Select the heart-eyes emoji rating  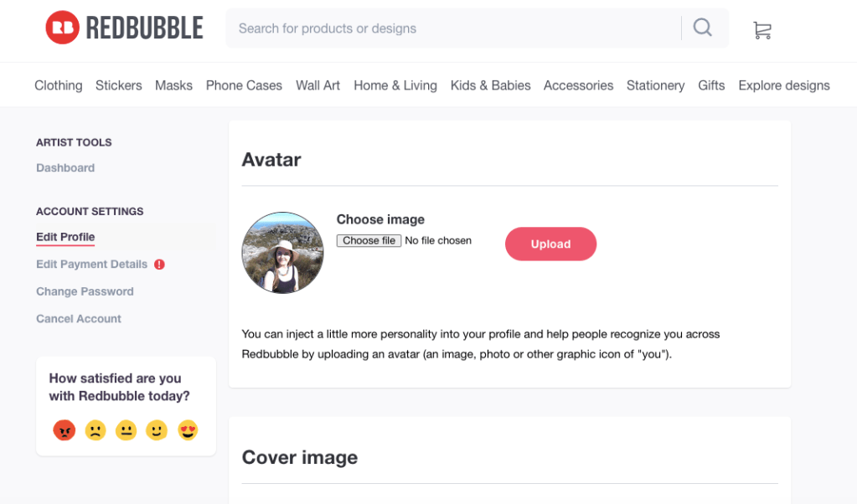(188, 430)
